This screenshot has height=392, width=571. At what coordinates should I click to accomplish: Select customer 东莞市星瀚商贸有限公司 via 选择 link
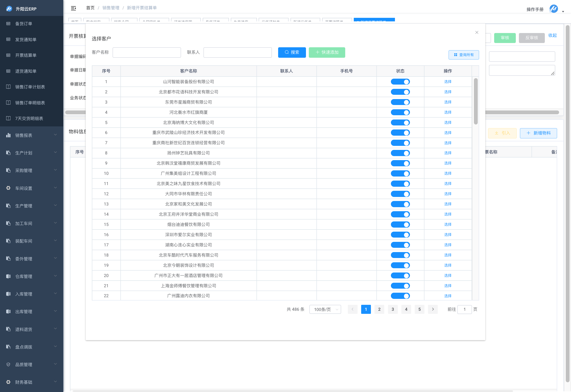tap(448, 102)
